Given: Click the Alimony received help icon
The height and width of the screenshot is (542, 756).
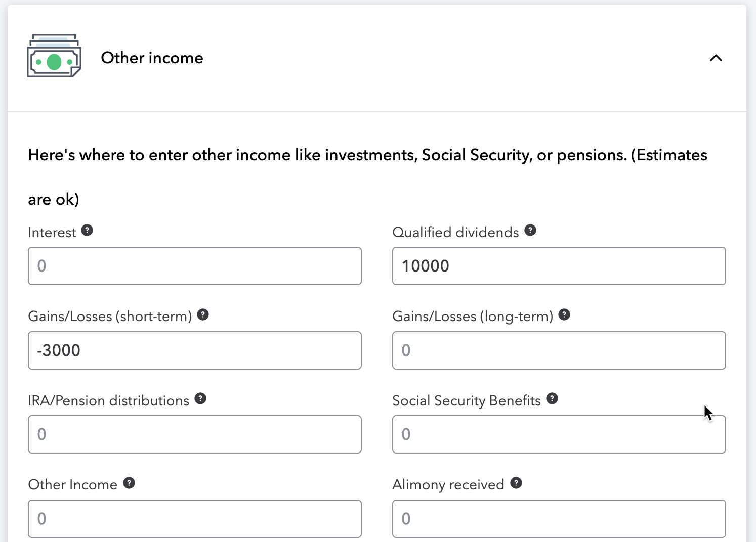Looking at the screenshot, I should pyautogui.click(x=516, y=483).
